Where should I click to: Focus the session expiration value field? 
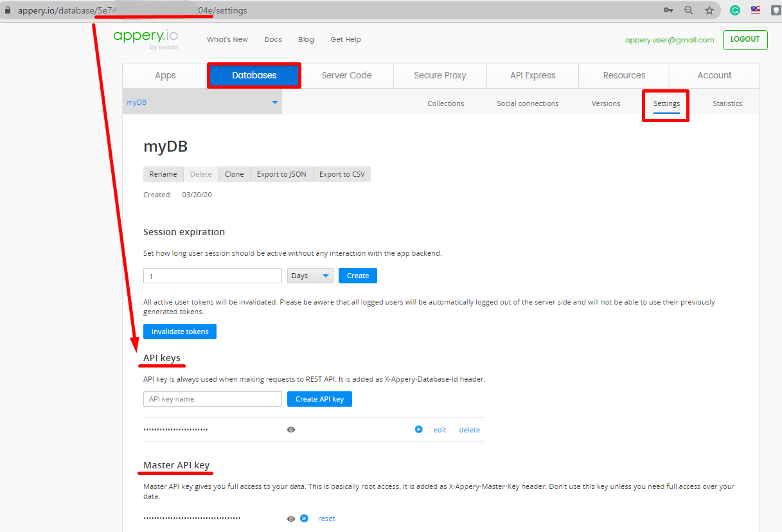[x=213, y=276]
